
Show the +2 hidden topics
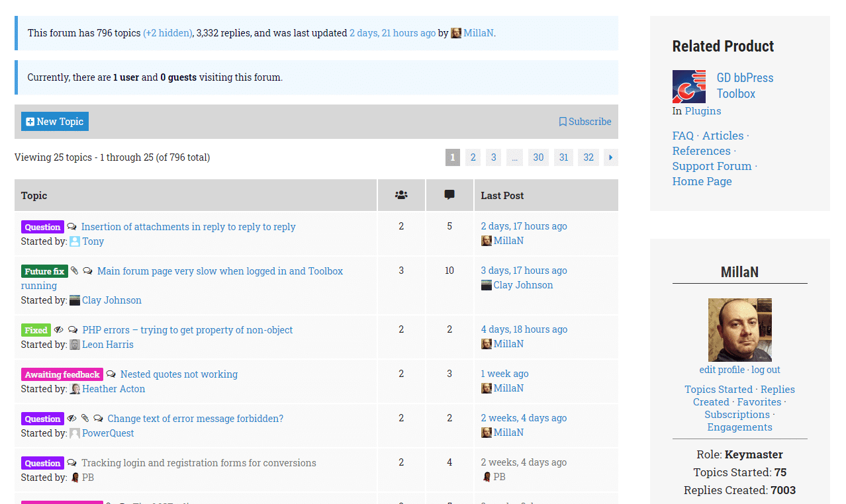pyautogui.click(x=168, y=33)
